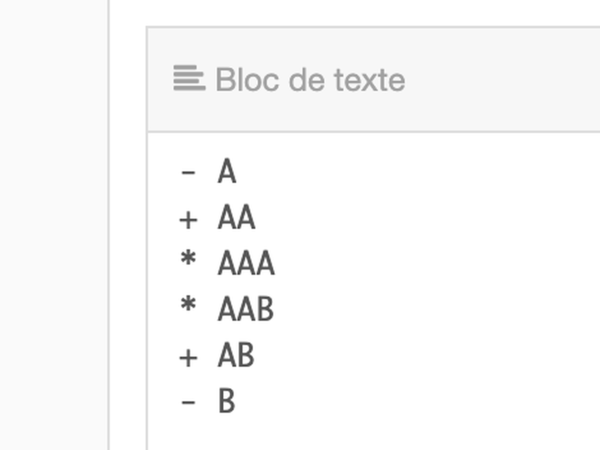600x450 pixels.
Task: Place cursor on the AB text
Action: coord(236,356)
